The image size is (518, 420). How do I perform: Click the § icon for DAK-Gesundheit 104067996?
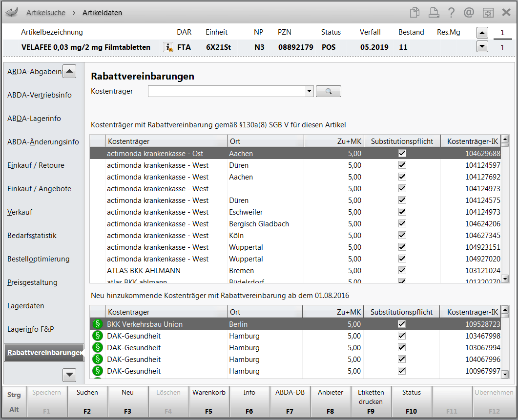point(98,359)
